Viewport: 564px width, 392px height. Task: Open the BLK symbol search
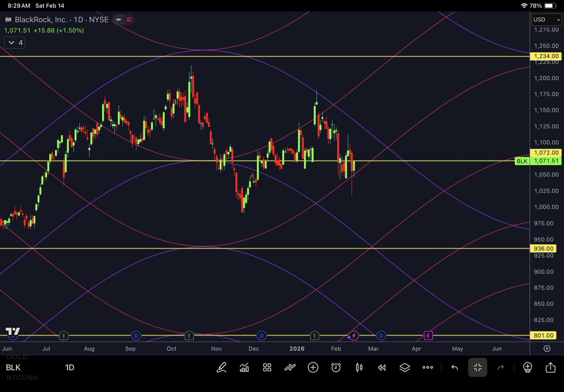coord(13,367)
